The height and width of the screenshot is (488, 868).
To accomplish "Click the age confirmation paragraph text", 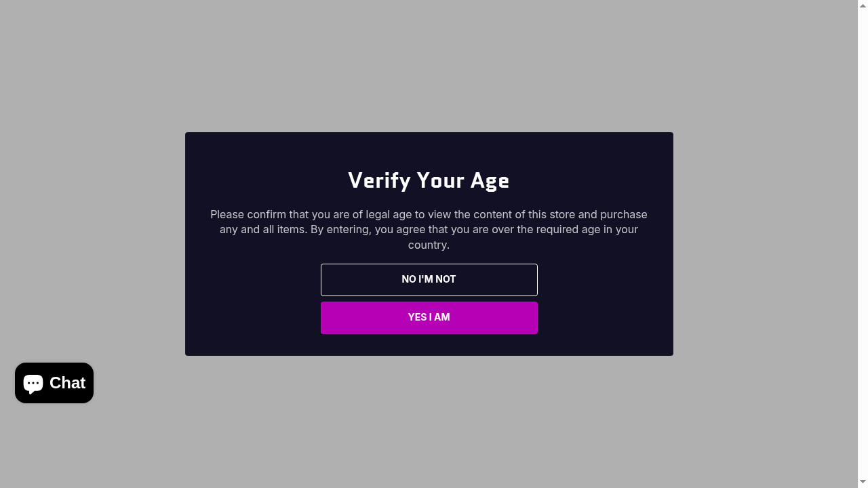I will pyautogui.click(x=429, y=229).
